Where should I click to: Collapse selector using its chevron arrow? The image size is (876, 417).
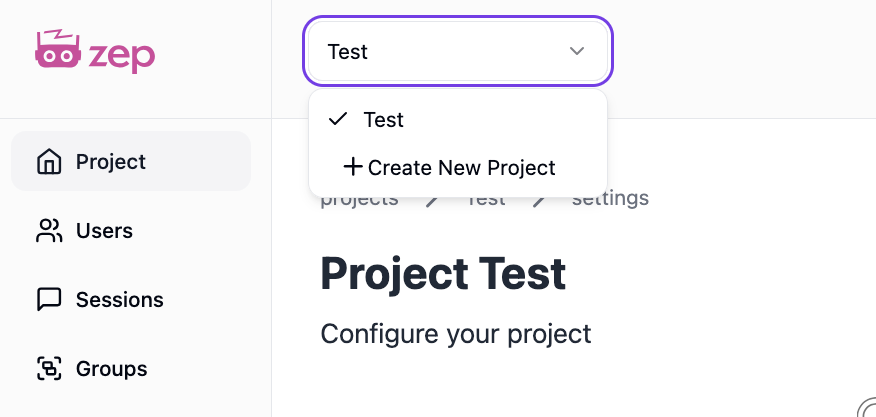point(577,51)
